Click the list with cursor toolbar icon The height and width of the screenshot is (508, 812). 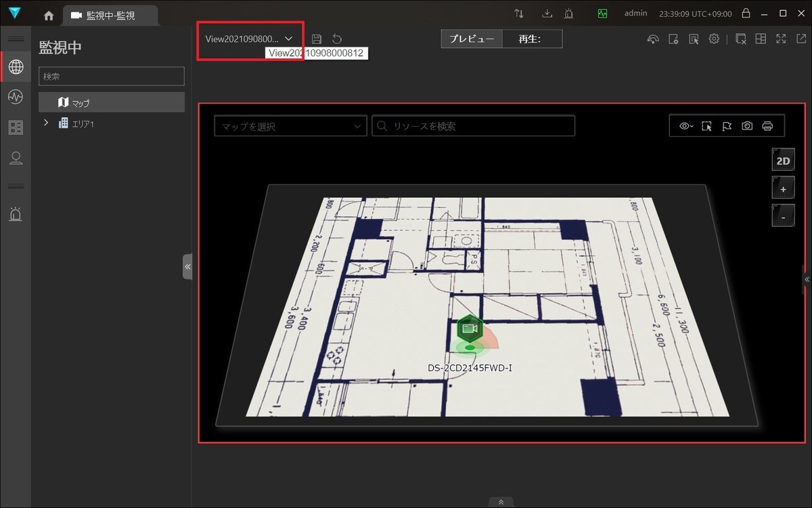[x=694, y=39]
